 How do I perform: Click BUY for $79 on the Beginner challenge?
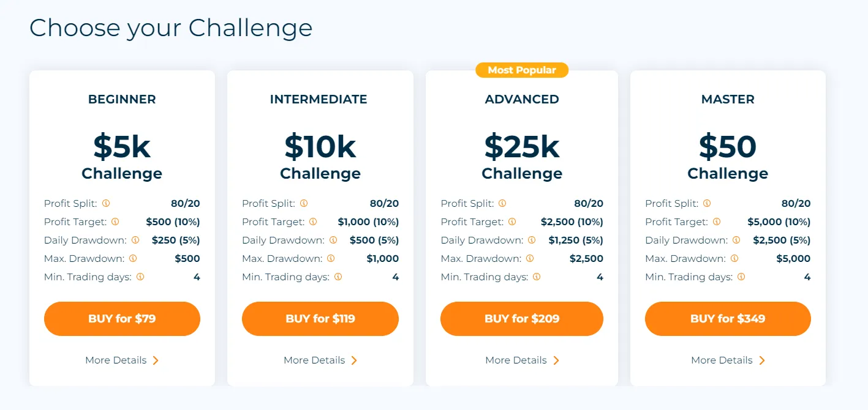click(121, 318)
